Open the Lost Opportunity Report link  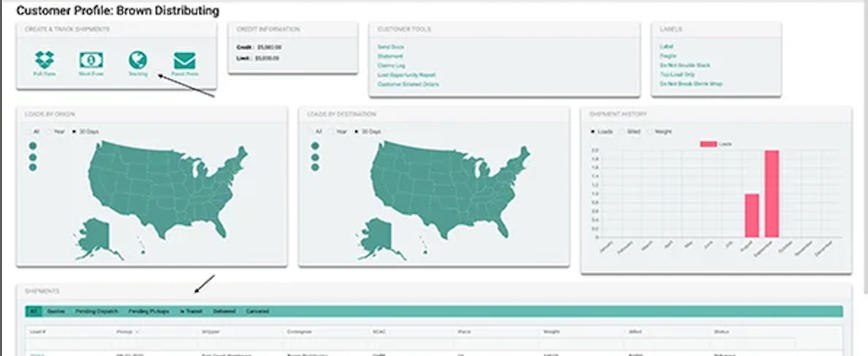tap(406, 75)
